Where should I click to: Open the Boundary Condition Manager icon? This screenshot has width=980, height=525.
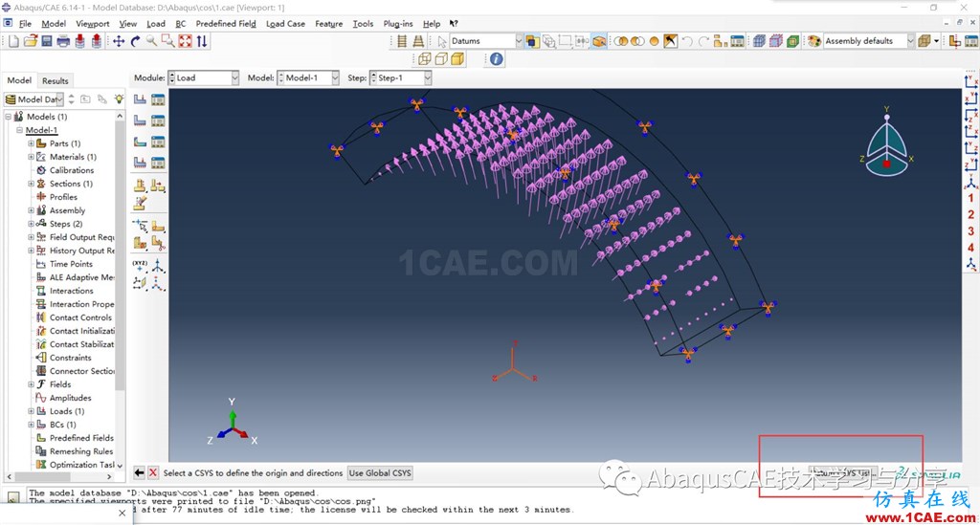pos(158,120)
